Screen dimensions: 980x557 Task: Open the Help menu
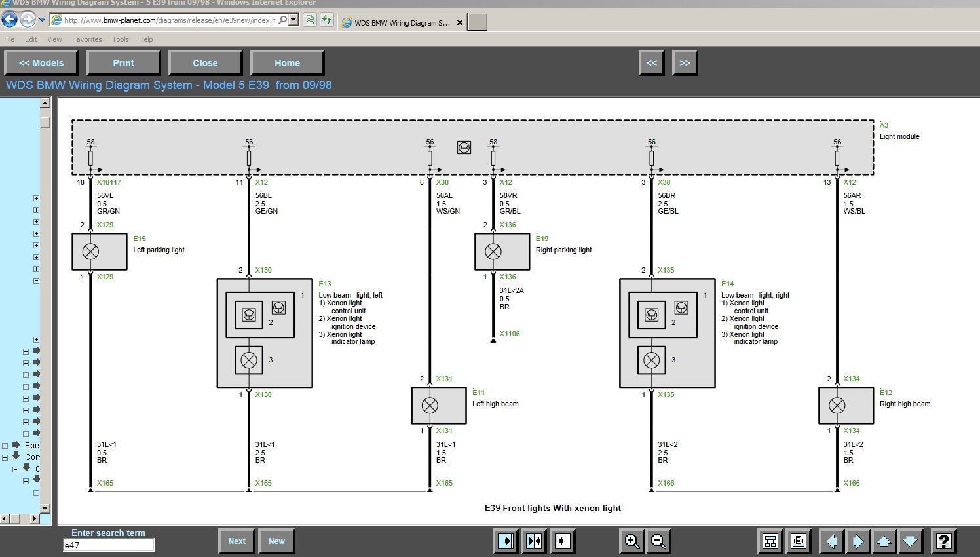tap(145, 39)
